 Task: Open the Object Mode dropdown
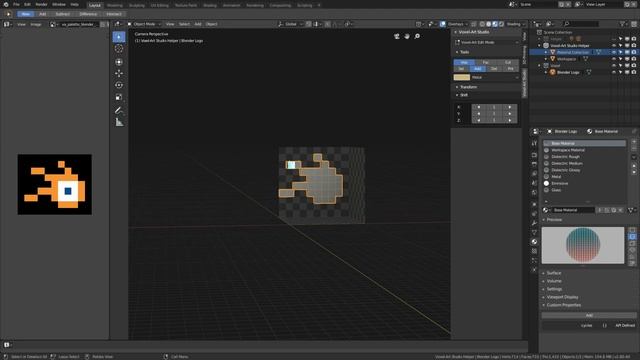pos(144,24)
